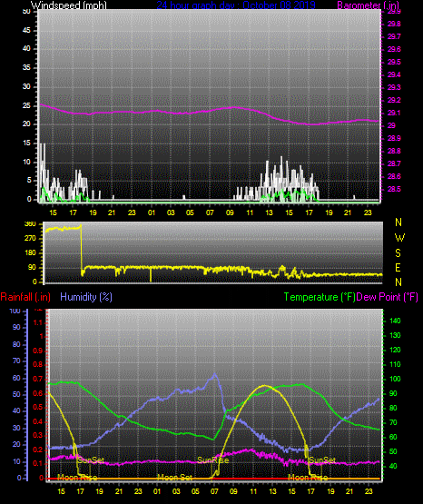Click 29.5 on the barometer scale

tap(394, 62)
